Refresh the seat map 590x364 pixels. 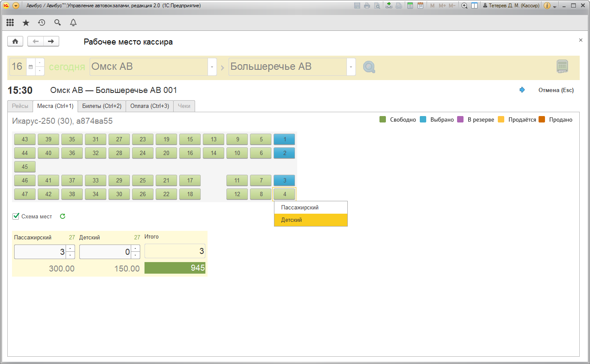point(63,216)
